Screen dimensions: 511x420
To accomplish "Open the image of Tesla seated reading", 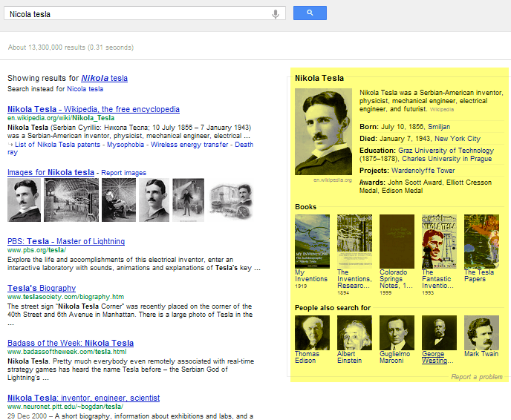I will pos(119,200).
